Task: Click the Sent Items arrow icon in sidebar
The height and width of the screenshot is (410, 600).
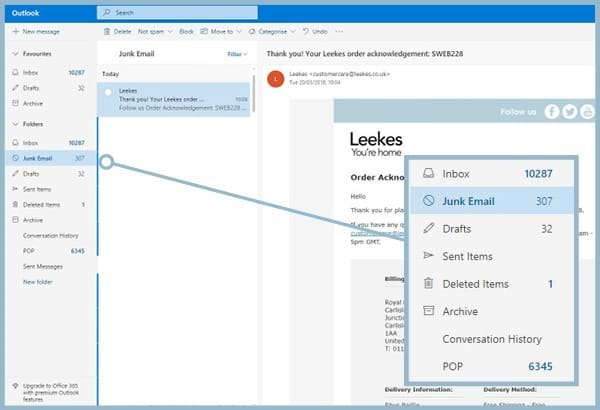Action: pos(15,189)
